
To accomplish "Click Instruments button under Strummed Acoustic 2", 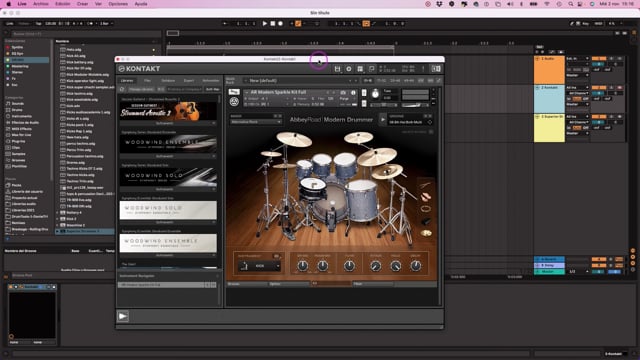I will pyautogui.click(x=165, y=123).
